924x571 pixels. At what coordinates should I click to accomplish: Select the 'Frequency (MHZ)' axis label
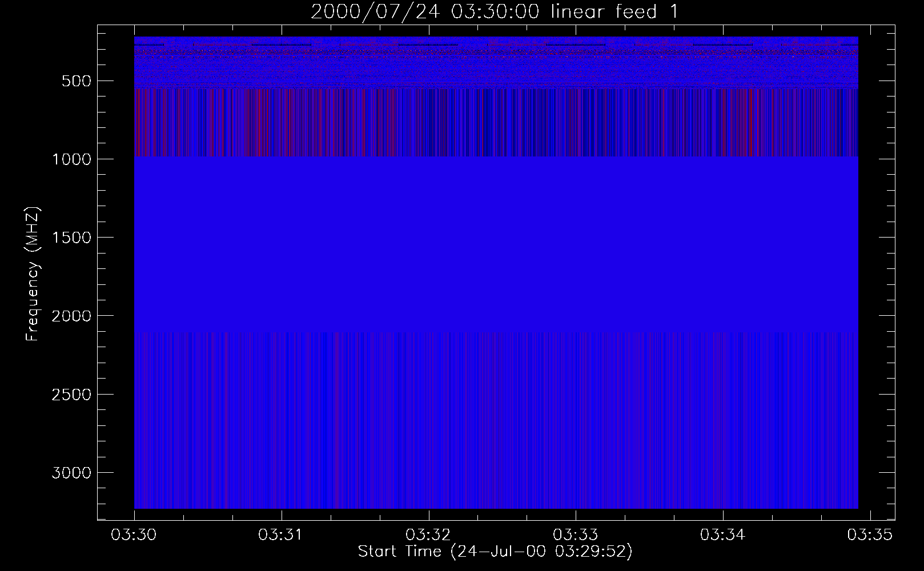[33, 274]
